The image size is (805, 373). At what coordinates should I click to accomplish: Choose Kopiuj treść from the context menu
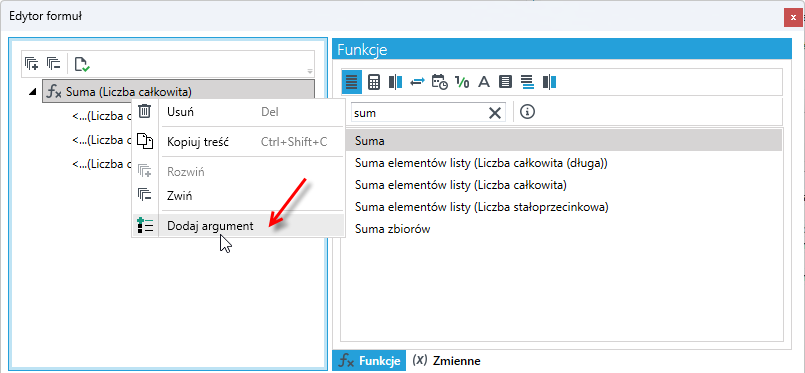click(239, 142)
